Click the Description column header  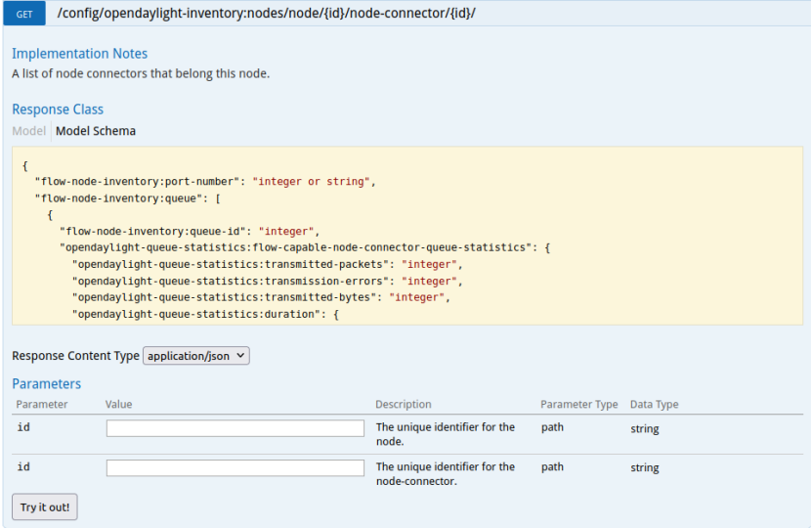[404, 405]
